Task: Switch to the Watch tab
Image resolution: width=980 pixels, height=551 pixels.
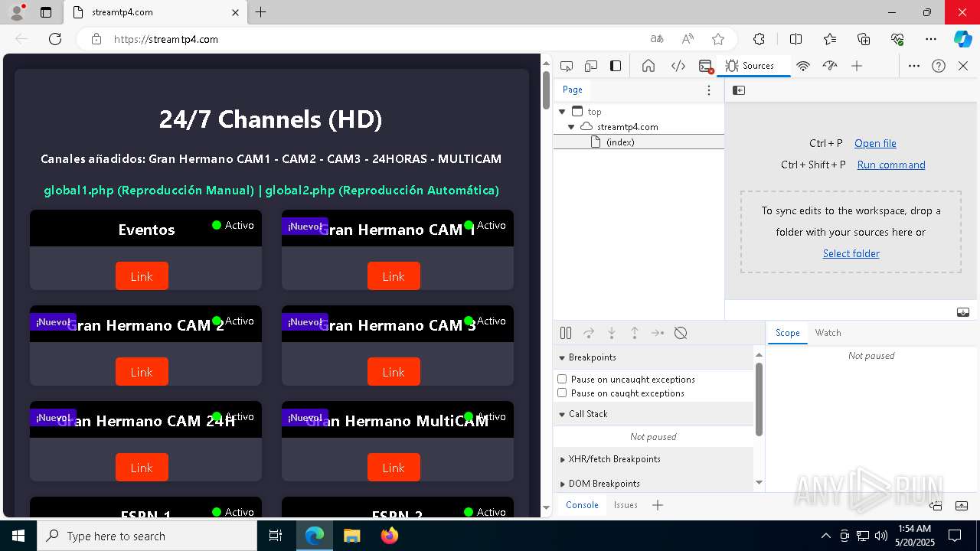Action: [828, 333]
